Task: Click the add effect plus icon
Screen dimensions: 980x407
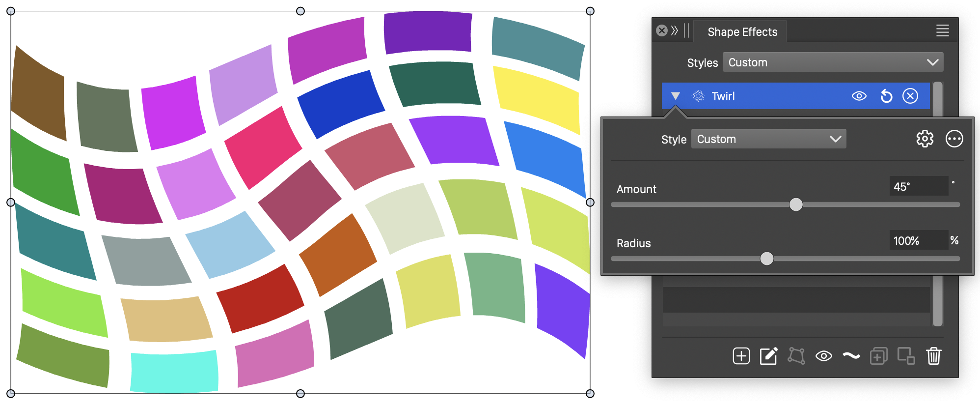Action: click(741, 356)
